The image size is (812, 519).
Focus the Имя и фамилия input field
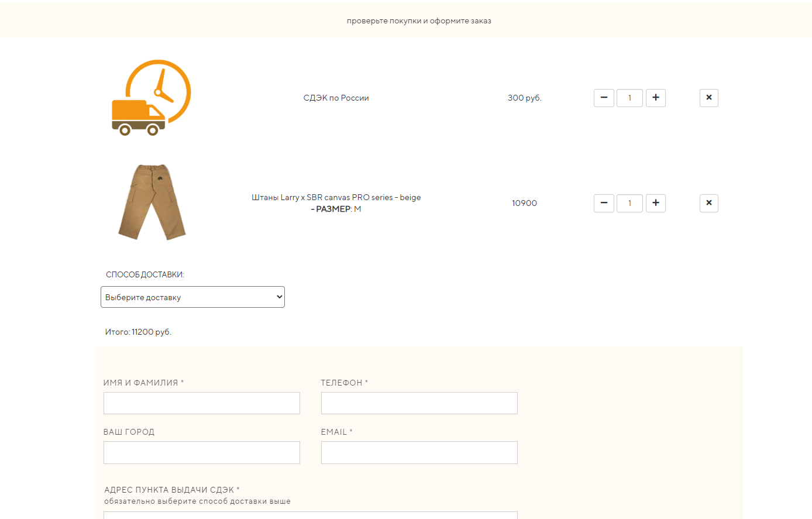pyautogui.click(x=202, y=403)
